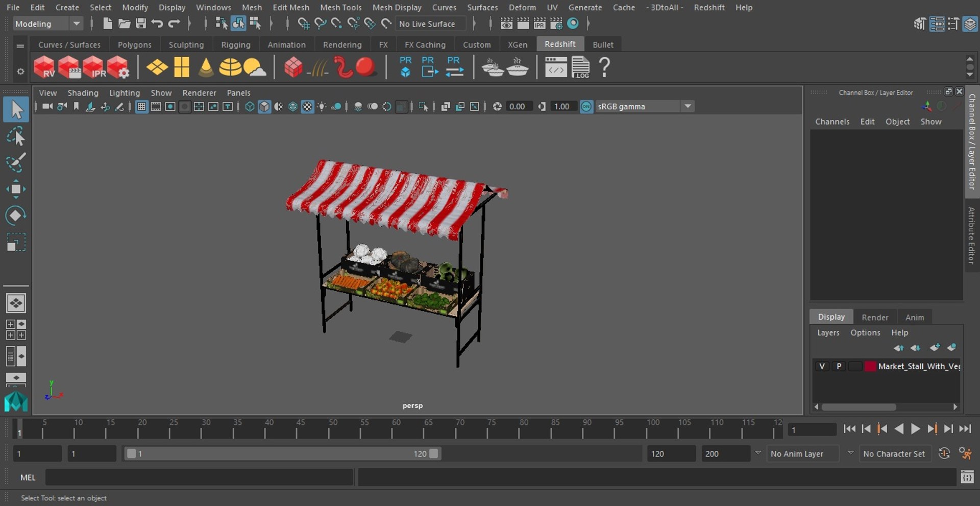The image size is (980, 506).
Task: Click the play forward button
Action: click(x=916, y=429)
